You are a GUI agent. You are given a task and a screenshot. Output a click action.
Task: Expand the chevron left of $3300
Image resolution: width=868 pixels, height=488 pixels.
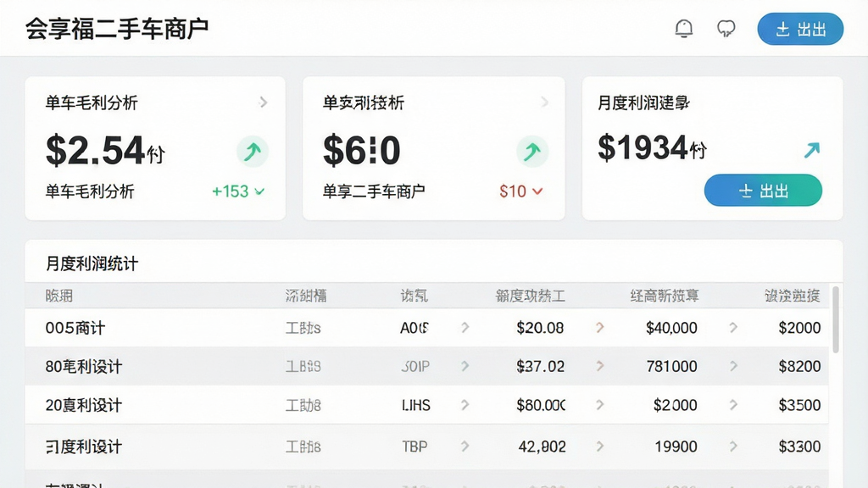coord(733,446)
